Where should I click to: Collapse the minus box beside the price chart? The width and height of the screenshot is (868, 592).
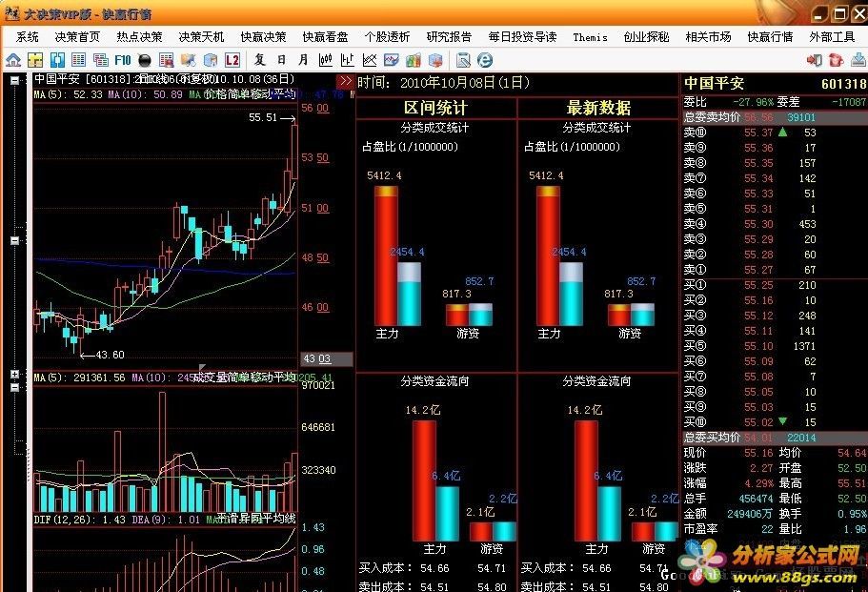point(15,240)
